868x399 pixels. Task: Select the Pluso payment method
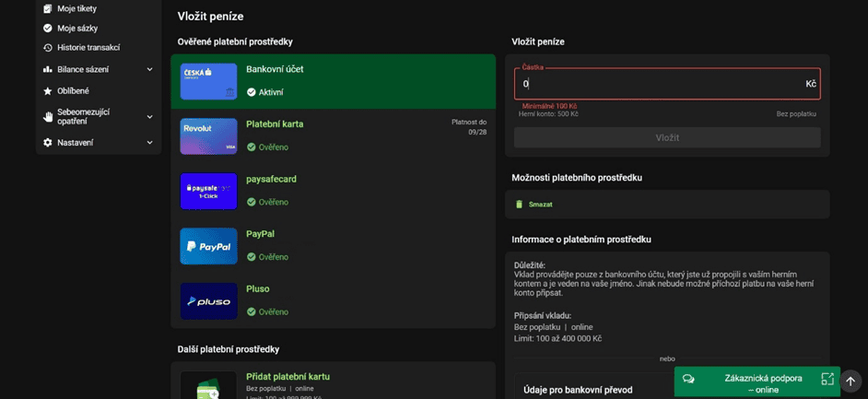[334, 300]
